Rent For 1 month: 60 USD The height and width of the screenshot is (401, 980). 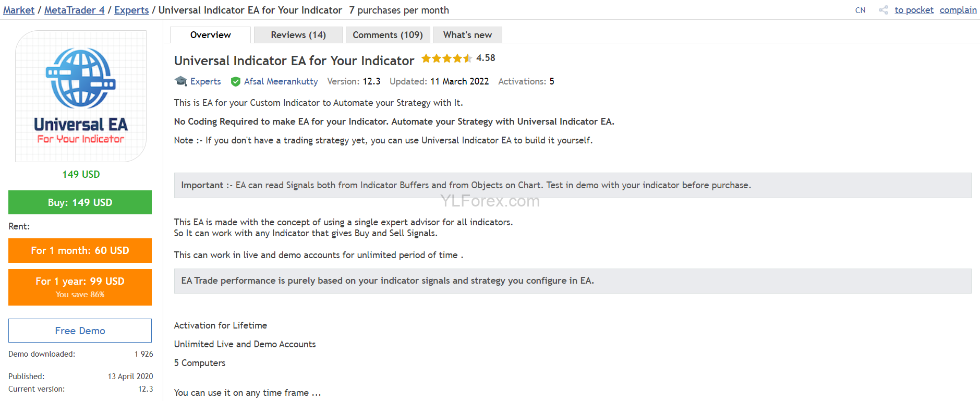coord(80,250)
